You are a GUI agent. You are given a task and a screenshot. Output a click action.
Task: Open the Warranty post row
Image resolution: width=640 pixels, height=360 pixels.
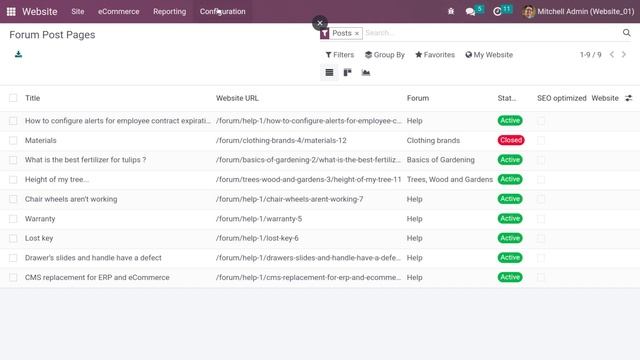(x=40, y=219)
